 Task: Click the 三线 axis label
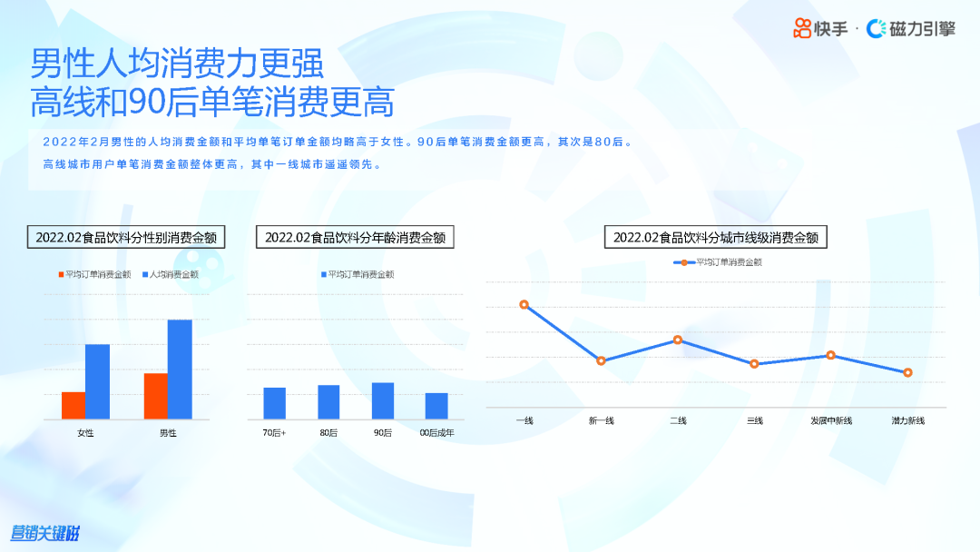tap(754, 420)
